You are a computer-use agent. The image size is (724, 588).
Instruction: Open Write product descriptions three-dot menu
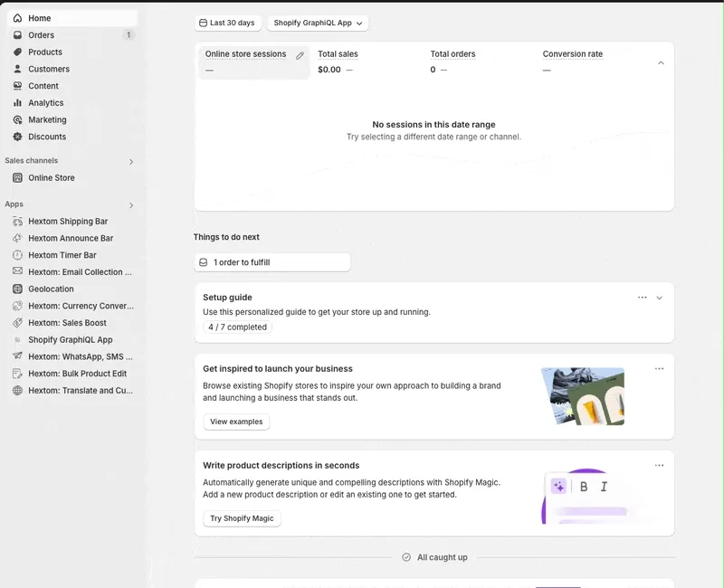click(x=660, y=465)
